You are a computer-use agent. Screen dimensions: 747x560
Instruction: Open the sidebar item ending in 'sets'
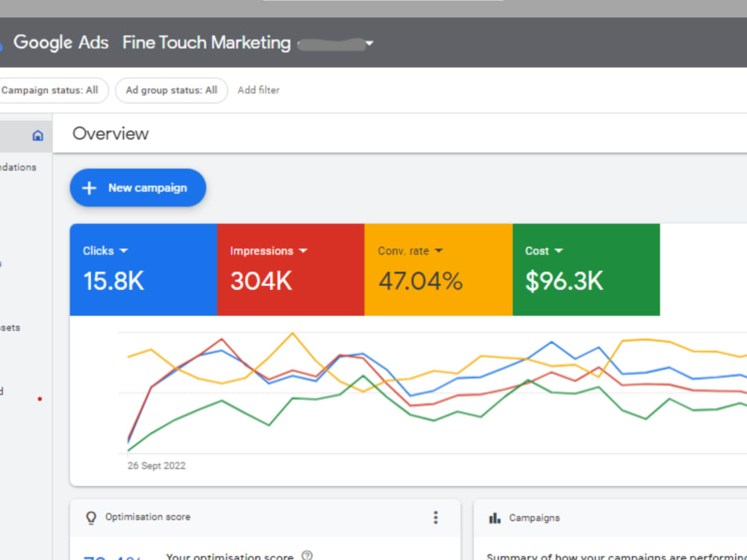(10, 328)
